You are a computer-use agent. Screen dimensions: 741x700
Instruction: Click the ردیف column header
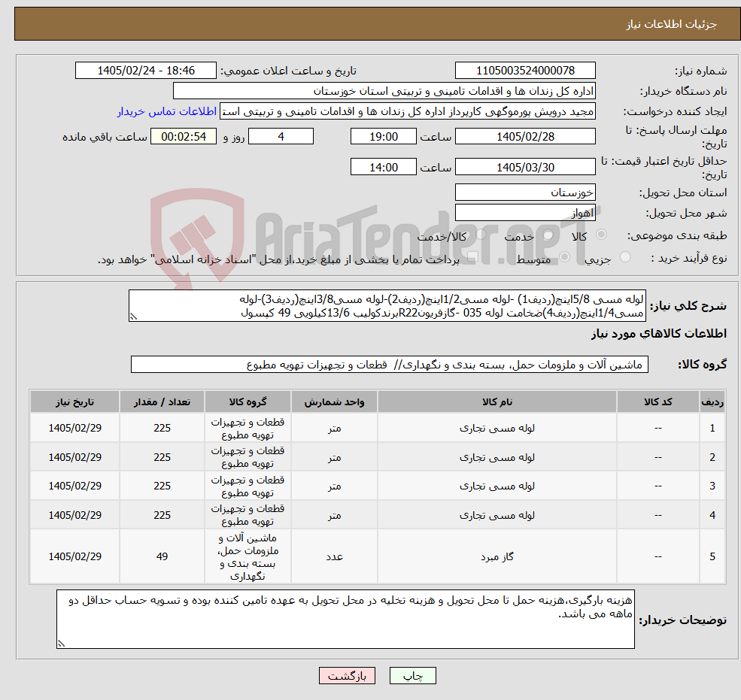pos(712,402)
